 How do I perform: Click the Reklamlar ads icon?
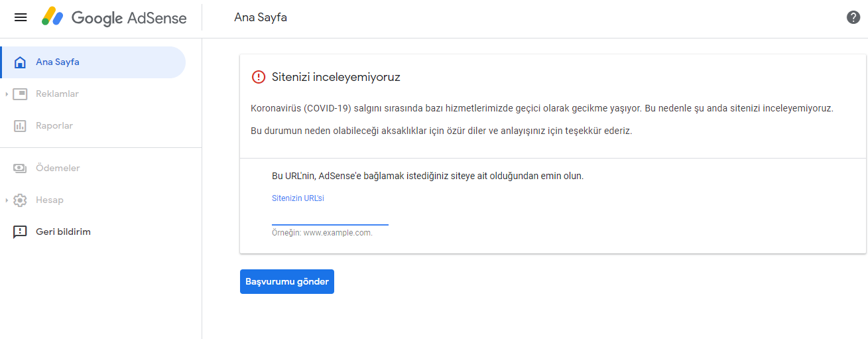pyautogui.click(x=21, y=94)
